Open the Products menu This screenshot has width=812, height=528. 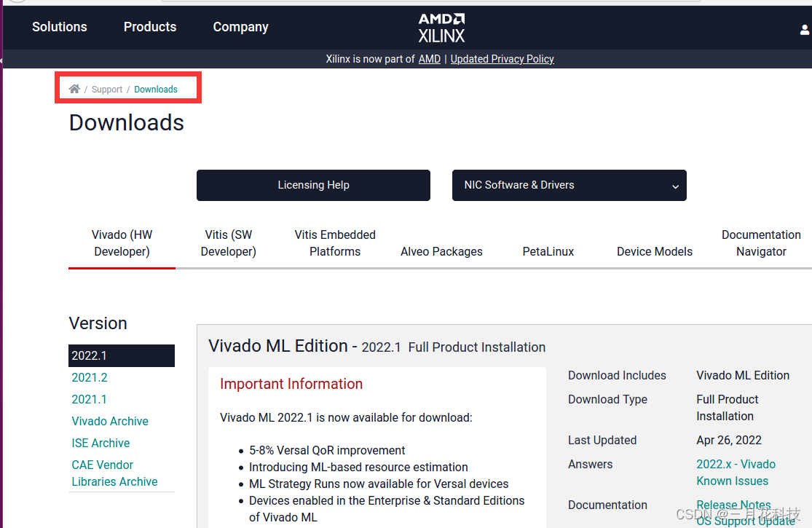pos(150,27)
